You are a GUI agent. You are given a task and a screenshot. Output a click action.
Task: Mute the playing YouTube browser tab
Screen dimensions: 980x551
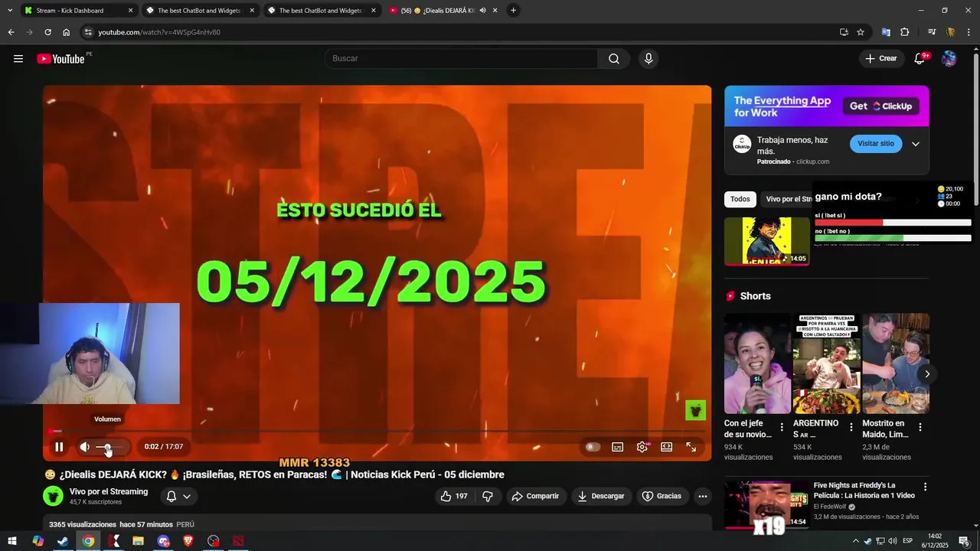pyautogui.click(x=483, y=11)
